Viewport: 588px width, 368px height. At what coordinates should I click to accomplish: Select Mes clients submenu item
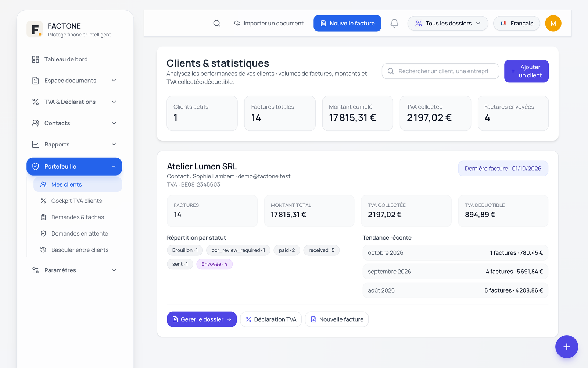click(x=78, y=184)
